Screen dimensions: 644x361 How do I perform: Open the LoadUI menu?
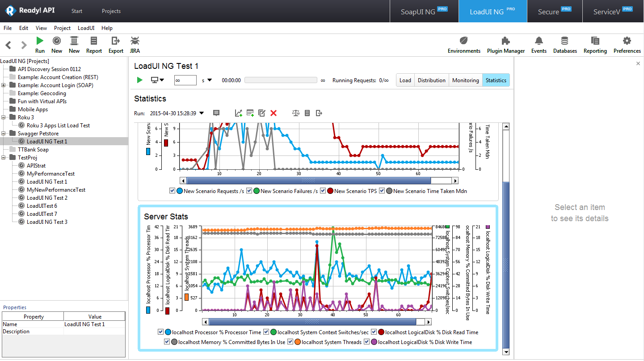(x=86, y=28)
